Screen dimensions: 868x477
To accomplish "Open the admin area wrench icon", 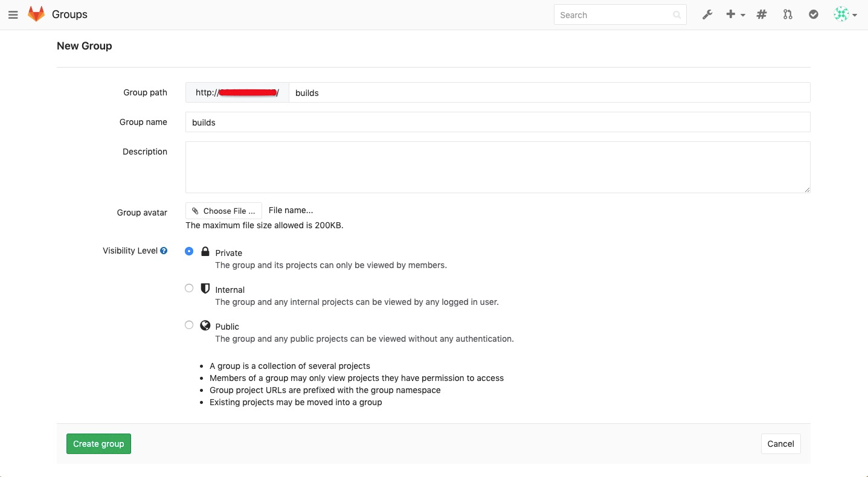I will pos(707,14).
